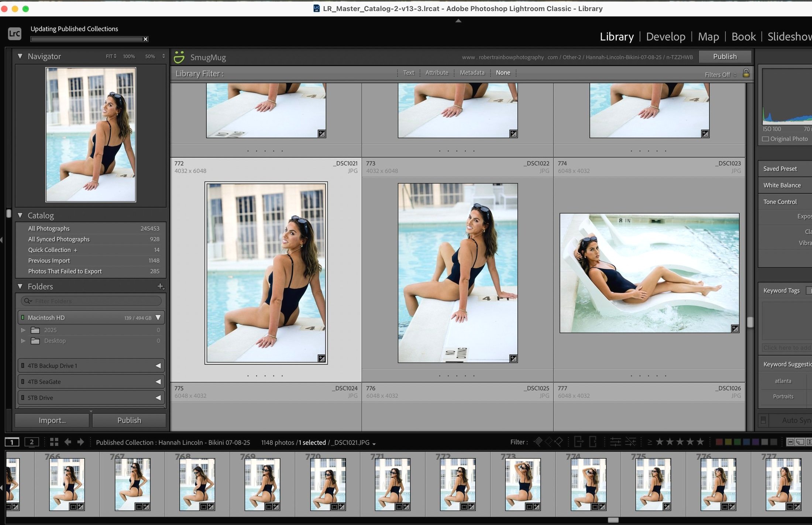This screenshot has height=525, width=812.
Task: Filter by green color label
Action: point(737,442)
